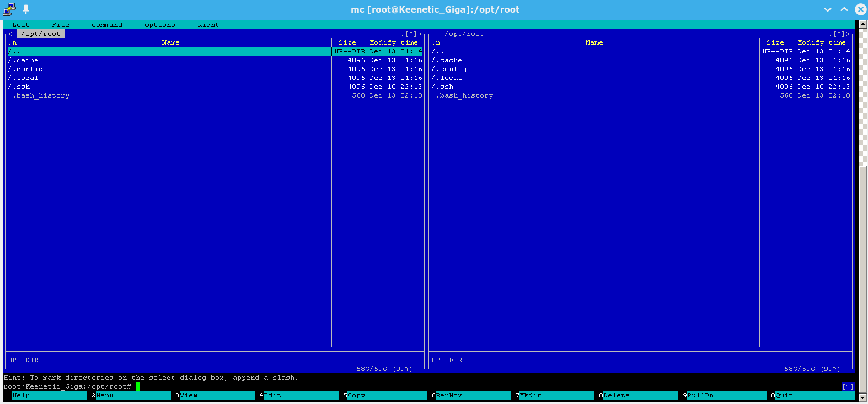Close the mc terminal window

[861, 9]
